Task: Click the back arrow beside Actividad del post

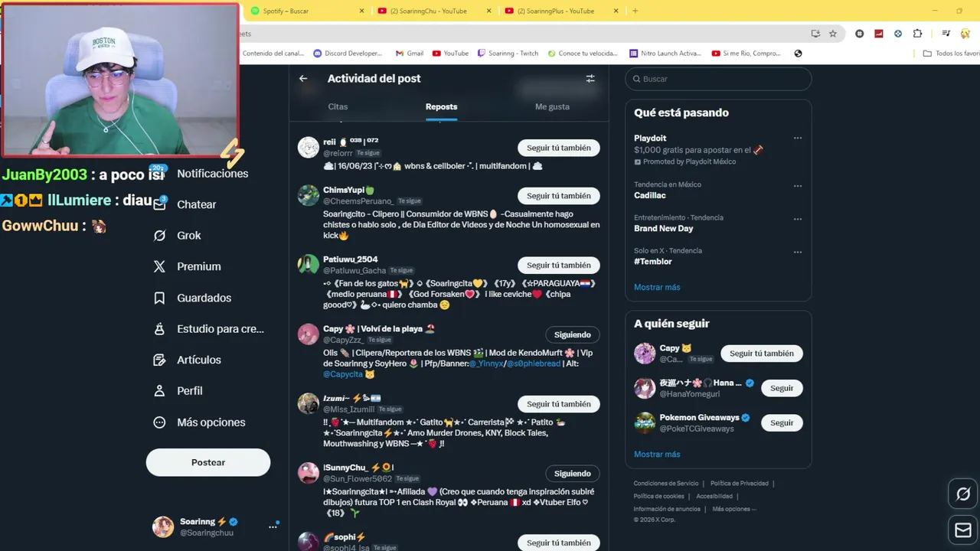Action: point(303,79)
